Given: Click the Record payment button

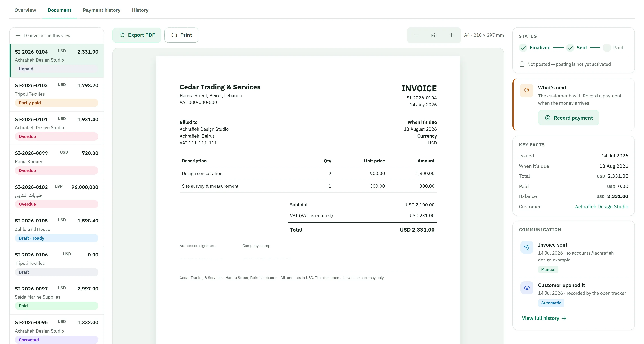Looking at the screenshot, I should click(x=568, y=118).
